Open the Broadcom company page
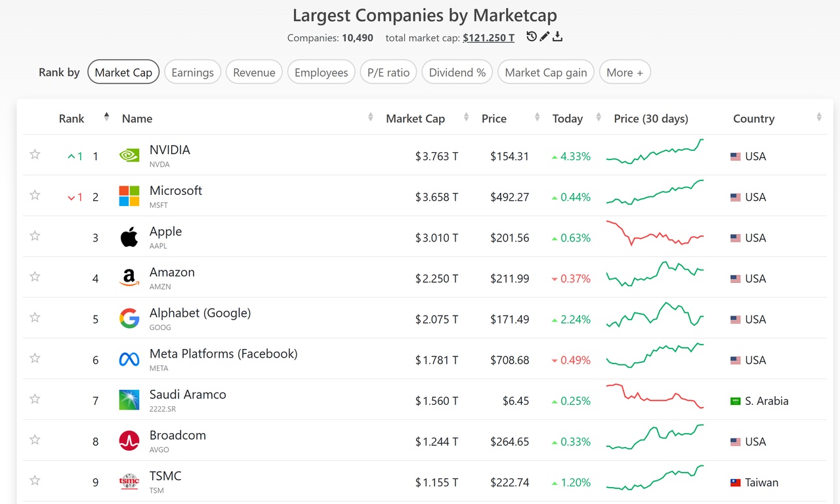The image size is (840, 504). pos(178,435)
